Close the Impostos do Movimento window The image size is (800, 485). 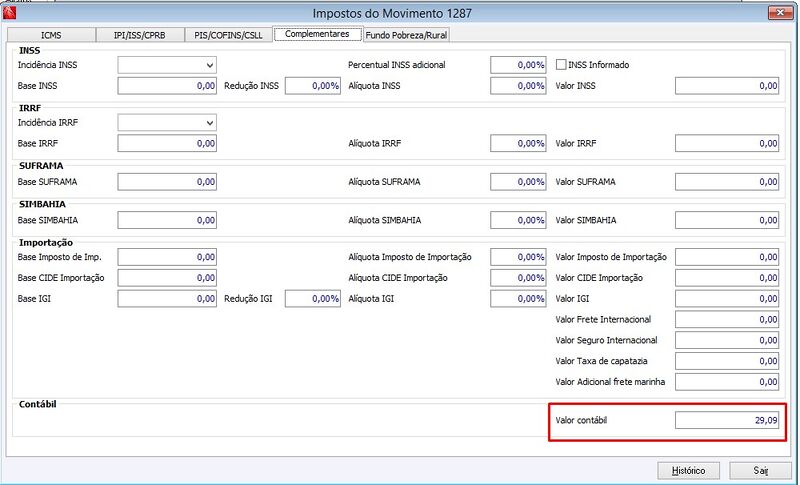point(780,12)
